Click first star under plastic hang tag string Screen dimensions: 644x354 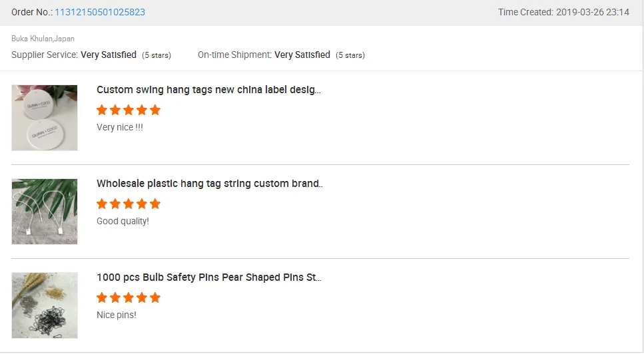tap(102, 204)
